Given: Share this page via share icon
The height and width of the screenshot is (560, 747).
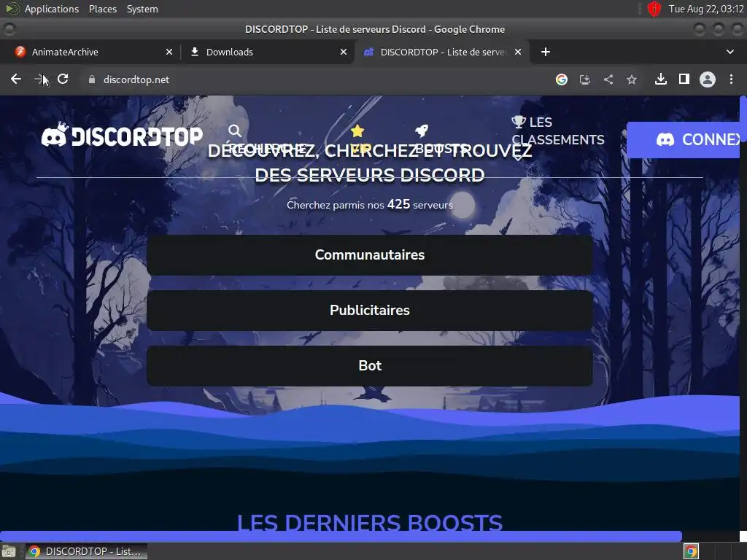Looking at the screenshot, I should click(x=608, y=79).
